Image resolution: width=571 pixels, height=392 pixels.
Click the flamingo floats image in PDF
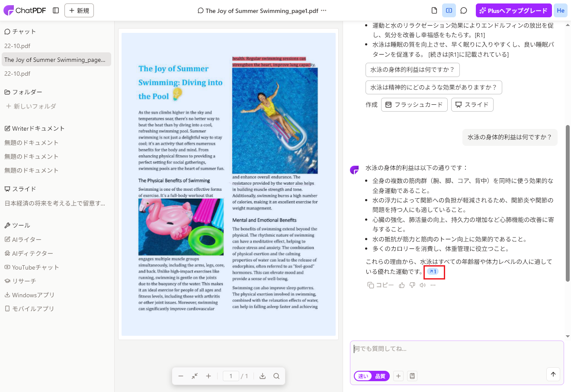click(x=181, y=227)
